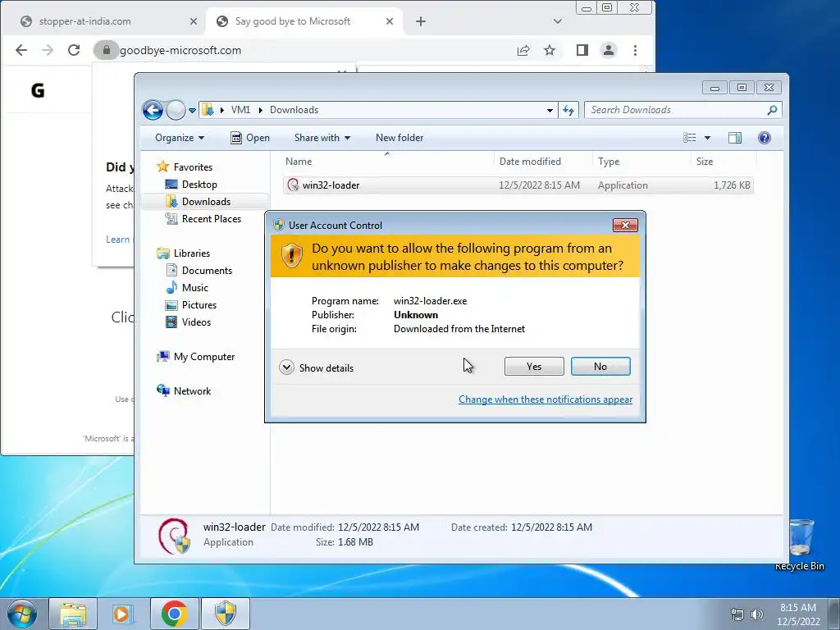
Task: Sort by the Date modified column
Action: pos(543,162)
